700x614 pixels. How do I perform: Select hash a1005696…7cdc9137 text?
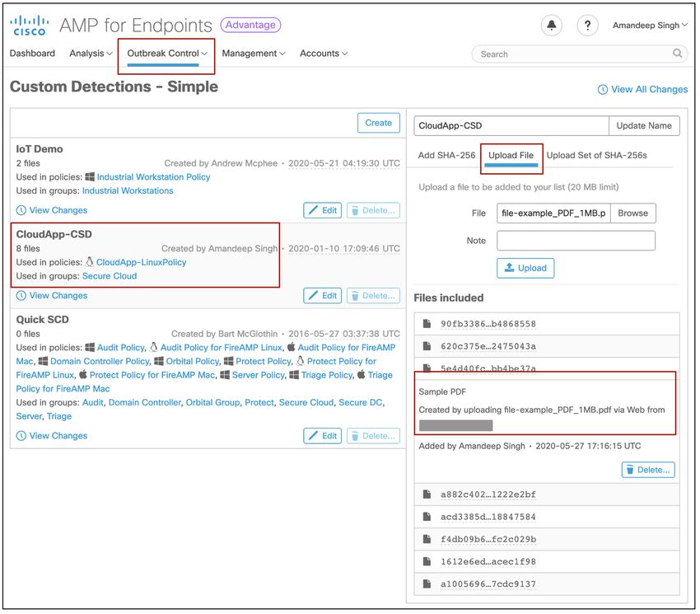pyautogui.click(x=488, y=584)
